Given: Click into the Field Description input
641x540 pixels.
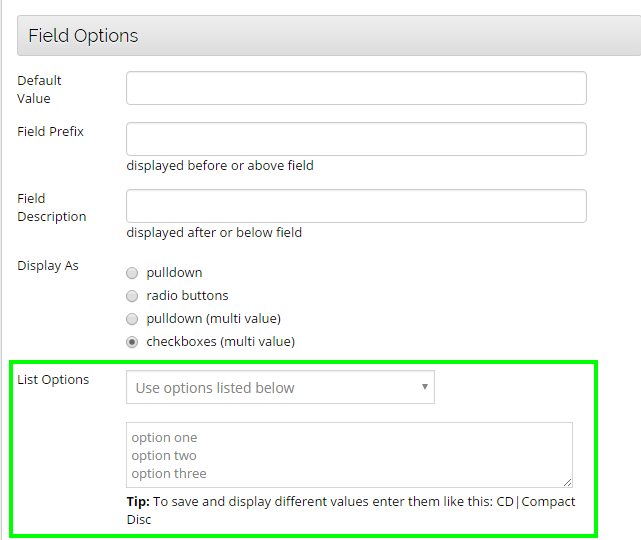Looking at the screenshot, I should point(356,206).
